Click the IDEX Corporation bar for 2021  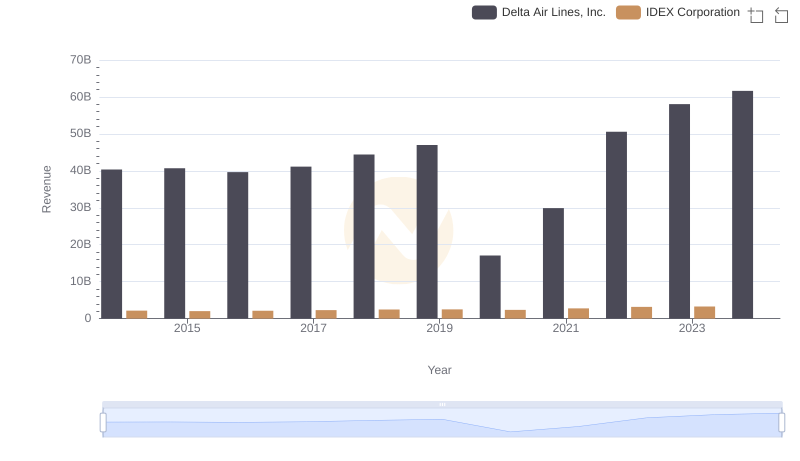click(x=579, y=313)
